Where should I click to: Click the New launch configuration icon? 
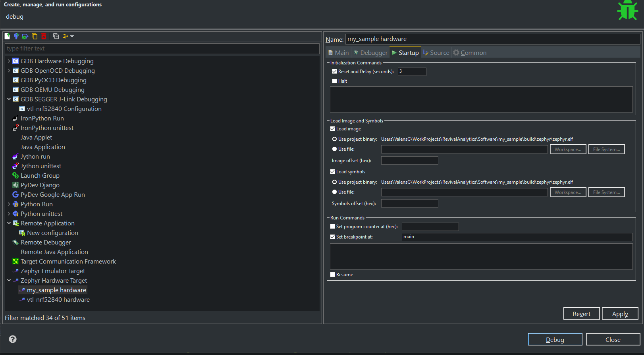pyautogui.click(x=7, y=36)
